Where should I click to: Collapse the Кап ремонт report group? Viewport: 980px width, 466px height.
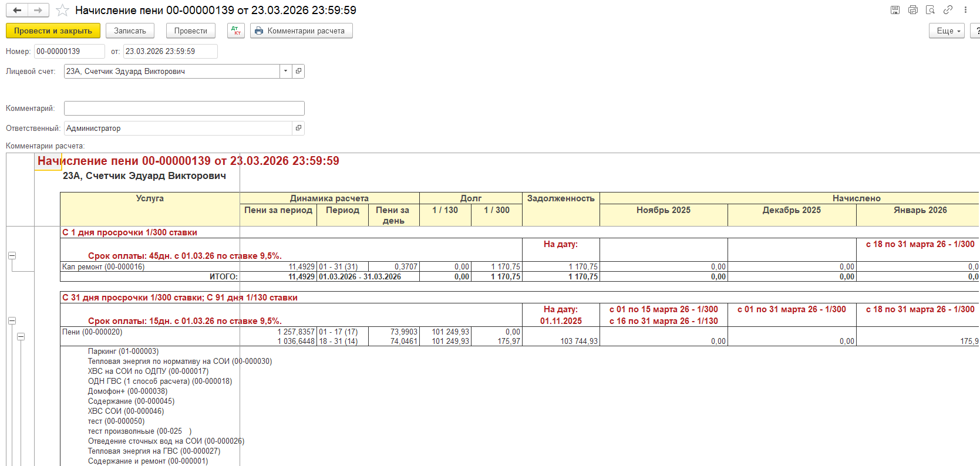(12, 255)
